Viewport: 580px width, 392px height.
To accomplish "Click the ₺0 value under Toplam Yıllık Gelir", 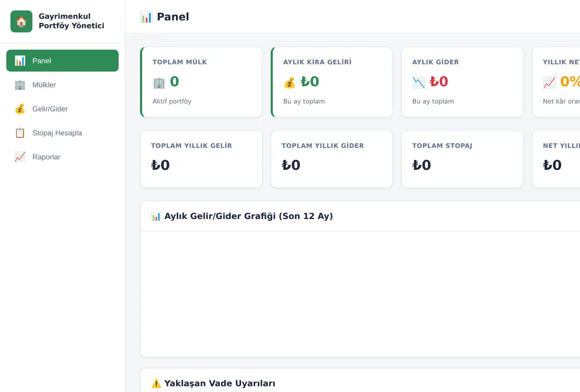I will pos(160,165).
